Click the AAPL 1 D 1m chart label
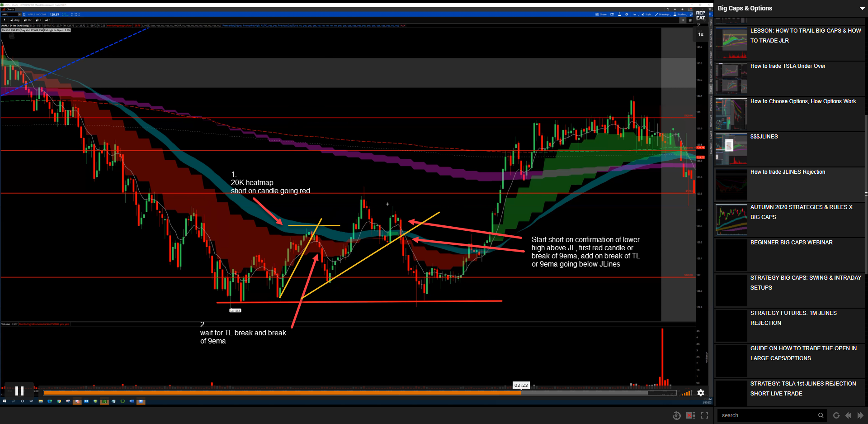The image size is (868, 424). [15, 26]
